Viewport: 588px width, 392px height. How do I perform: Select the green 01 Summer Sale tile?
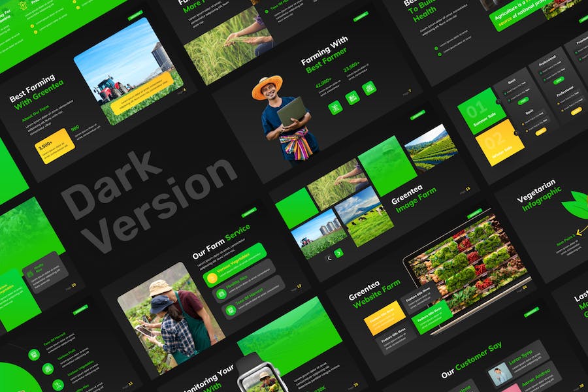[482, 110]
